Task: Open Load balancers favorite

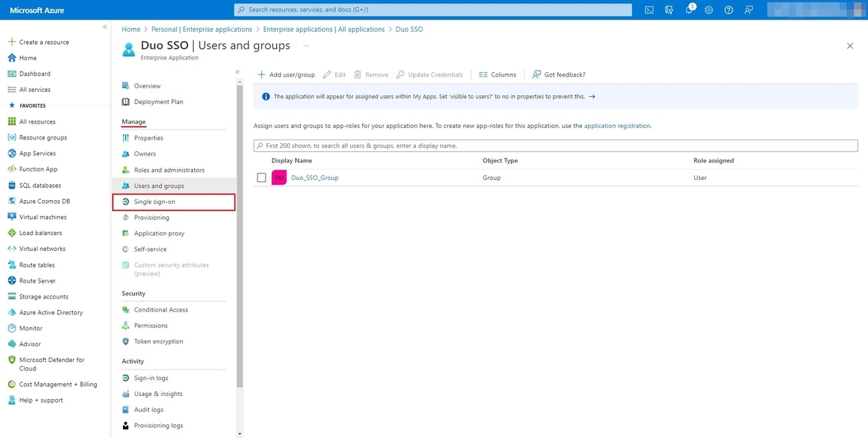Action: 41,233
